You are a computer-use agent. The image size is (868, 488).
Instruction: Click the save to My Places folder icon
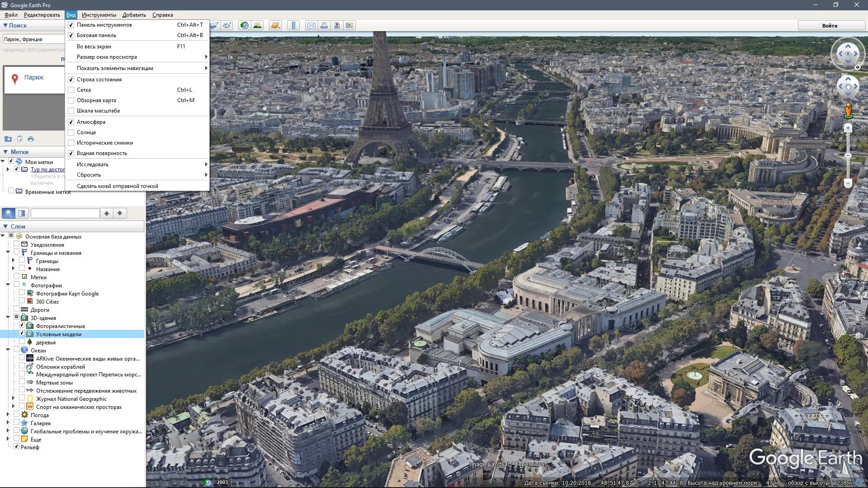point(8,139)
